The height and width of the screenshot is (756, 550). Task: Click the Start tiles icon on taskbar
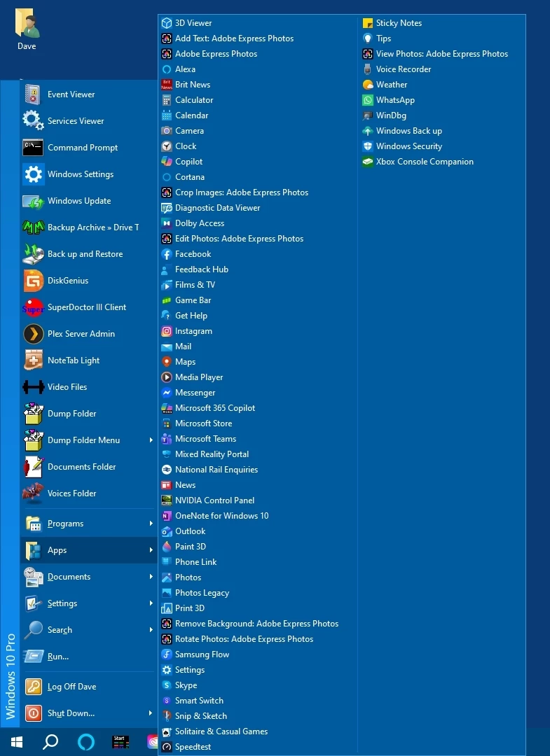pyautogui.click(x=121, y=741)
